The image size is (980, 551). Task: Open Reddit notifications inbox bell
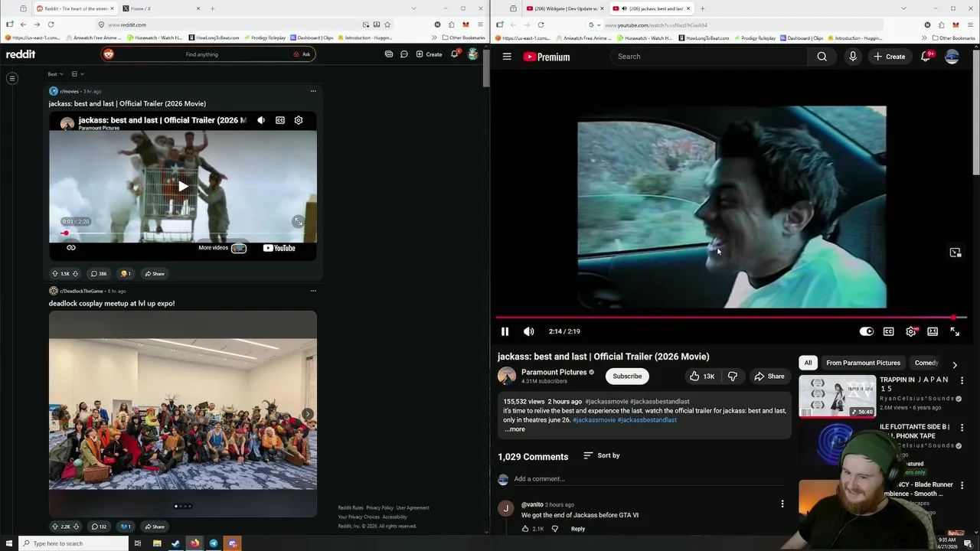click(455, 54)
